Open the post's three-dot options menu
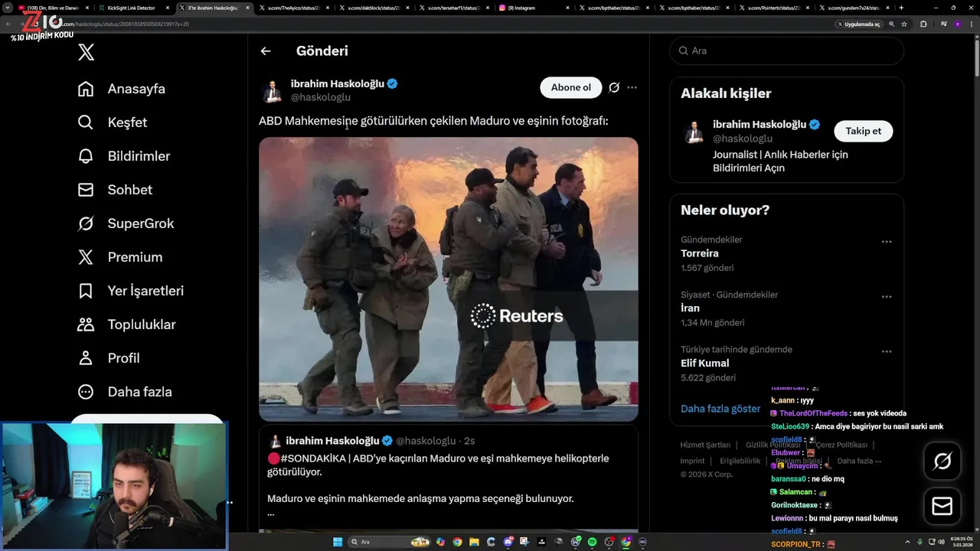The height and width of the screenshot is (551, 980). 632,87
